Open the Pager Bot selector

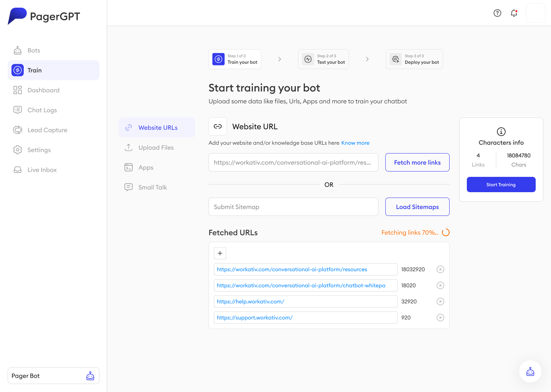54,376
